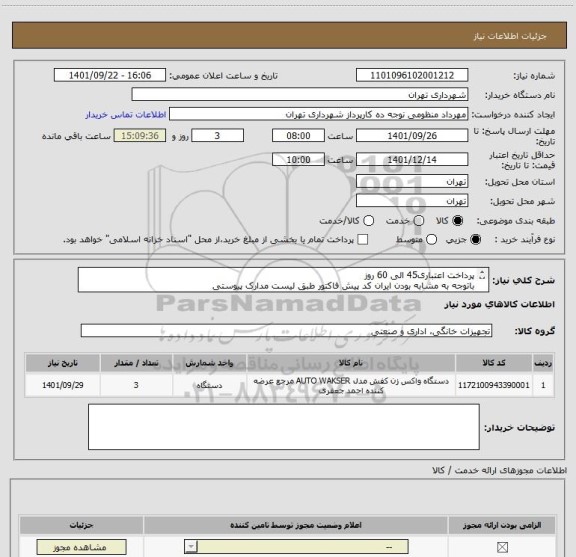Click the remaining time countdown 15:09:36
Image resolution: width=576 pixels, height=557 pixels.
point(140,136)
